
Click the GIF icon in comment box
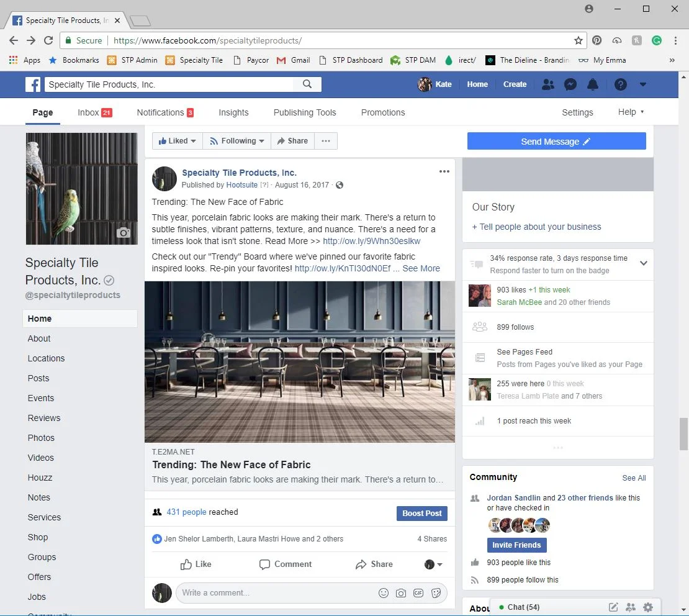(x=418, y=593)
